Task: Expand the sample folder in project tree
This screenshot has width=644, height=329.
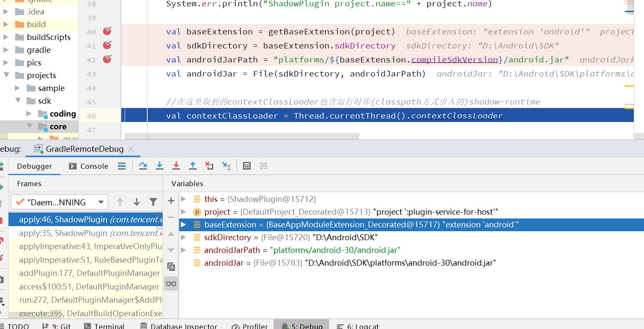Action: point(17,88)
